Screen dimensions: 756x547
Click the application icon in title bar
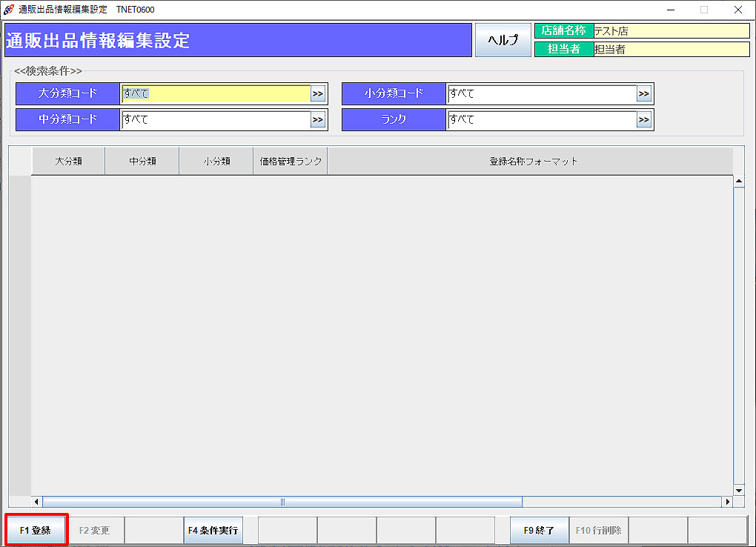(x=9, y=10)
